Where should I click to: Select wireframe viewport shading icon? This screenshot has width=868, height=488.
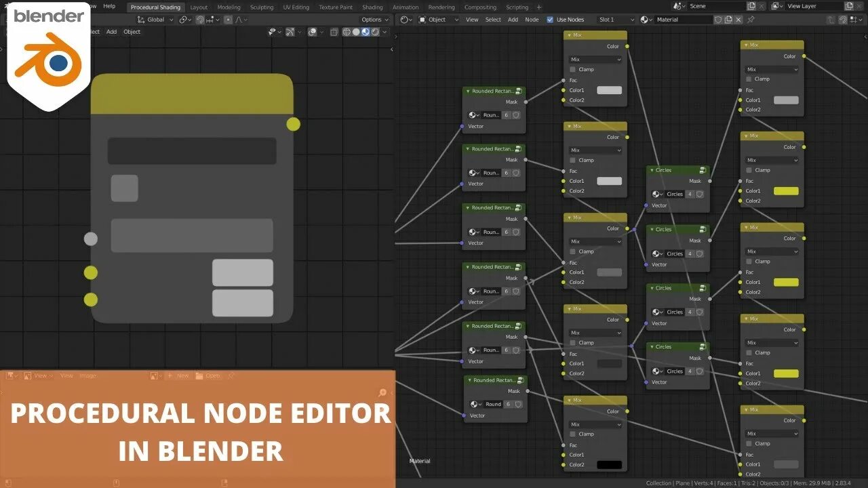(347, 32)
